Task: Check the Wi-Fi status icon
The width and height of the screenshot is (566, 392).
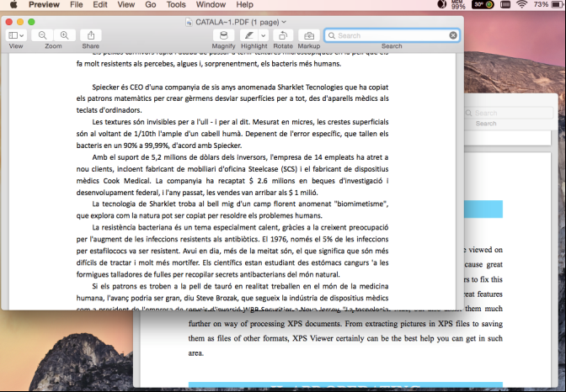Action: pos(521,4)
